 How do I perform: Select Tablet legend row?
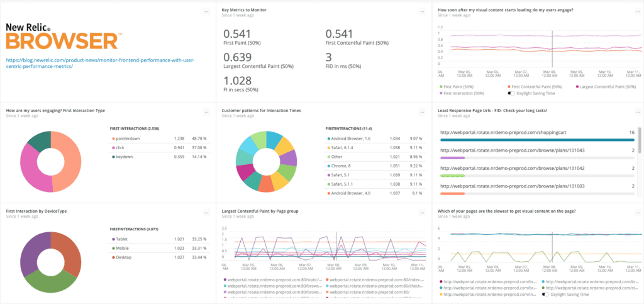coord(160,239)
